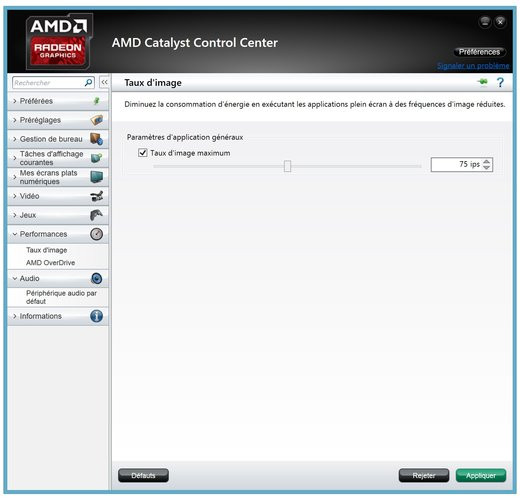Image resolution: width=520 pixels, height=498 pixels.
Task: Open help via the question mark icon
Action: (x=500, y=82)
